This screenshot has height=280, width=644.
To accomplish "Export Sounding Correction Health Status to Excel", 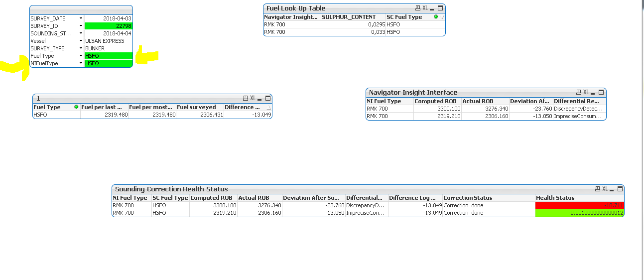I will [605, 189].
